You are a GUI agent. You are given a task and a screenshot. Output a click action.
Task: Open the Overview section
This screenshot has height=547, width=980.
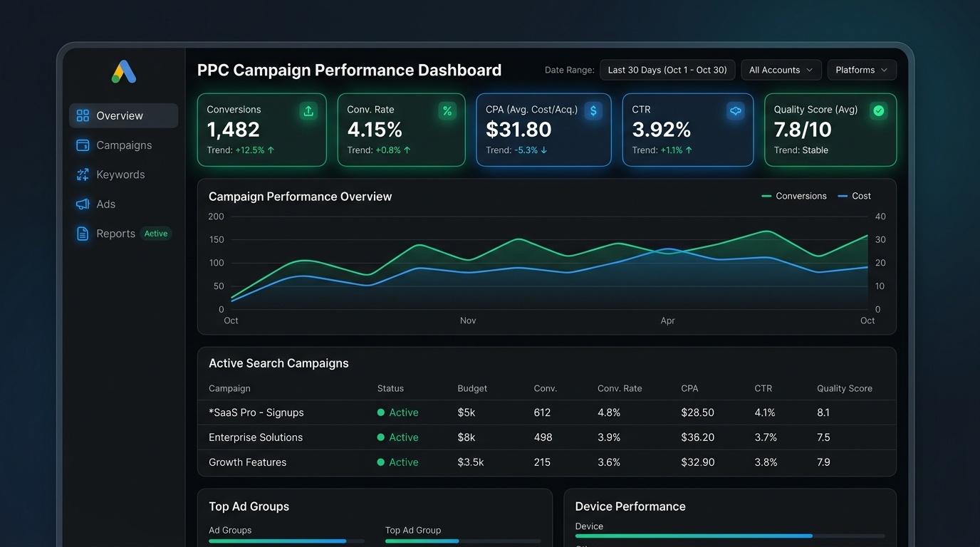[x=124, y=115]
